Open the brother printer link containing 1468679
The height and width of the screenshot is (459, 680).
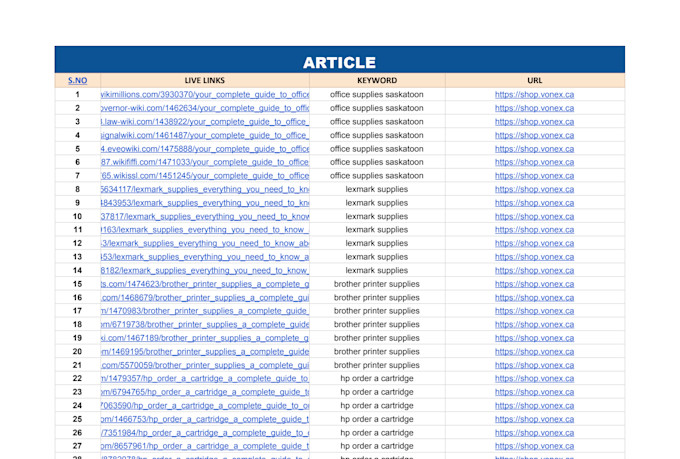[205, 298]
